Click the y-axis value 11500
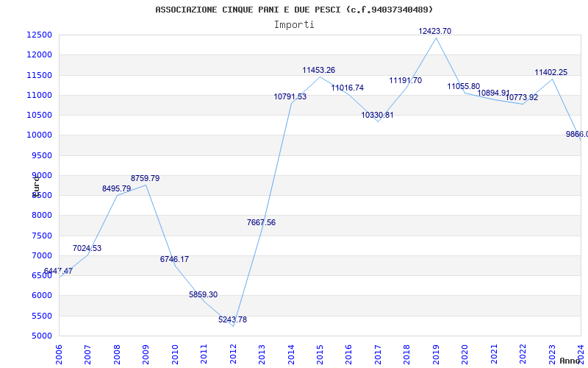Viewport: 588px width, 368px height. point(39,75)
